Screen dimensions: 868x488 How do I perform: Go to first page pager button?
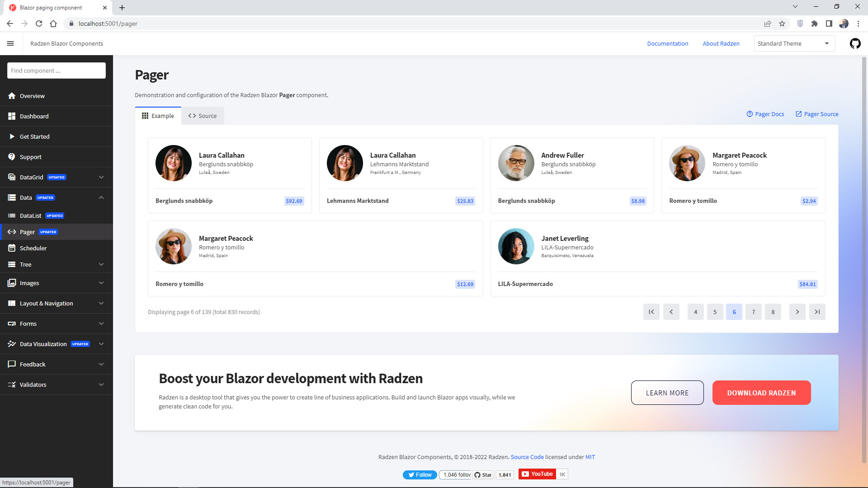click(x=651, y=312)
